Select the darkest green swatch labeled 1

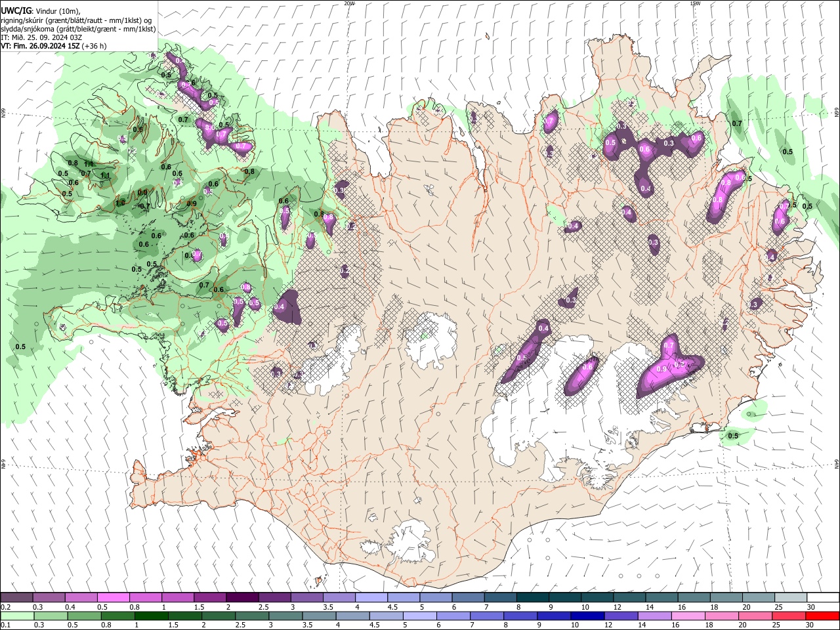[152, 616]
